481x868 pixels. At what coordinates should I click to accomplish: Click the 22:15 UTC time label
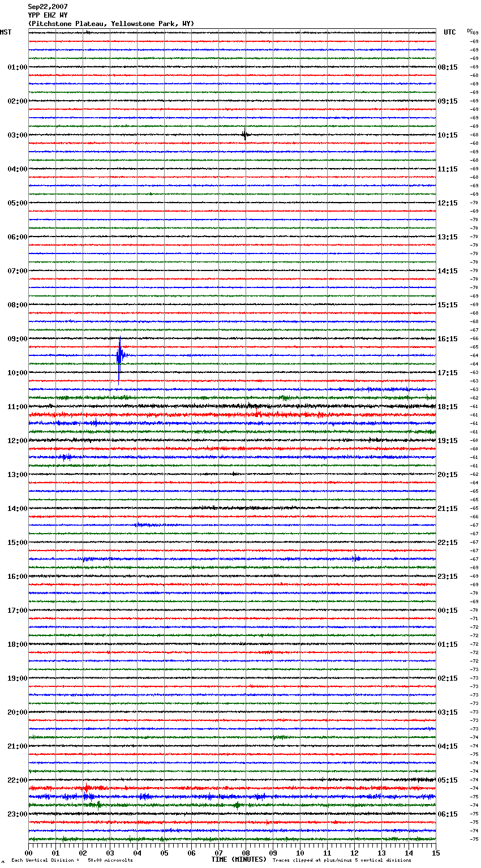pos(448,543)
